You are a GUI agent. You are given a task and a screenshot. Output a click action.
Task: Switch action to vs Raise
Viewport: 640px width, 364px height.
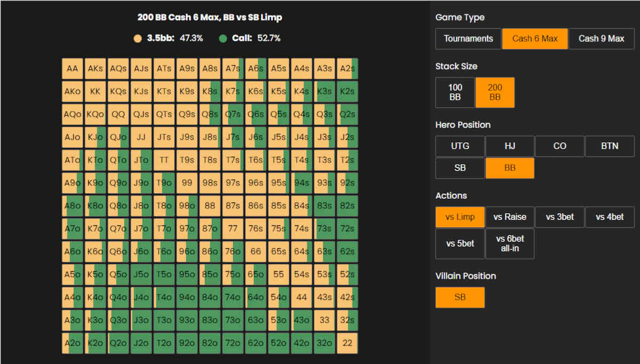click(x=509, y=217)
